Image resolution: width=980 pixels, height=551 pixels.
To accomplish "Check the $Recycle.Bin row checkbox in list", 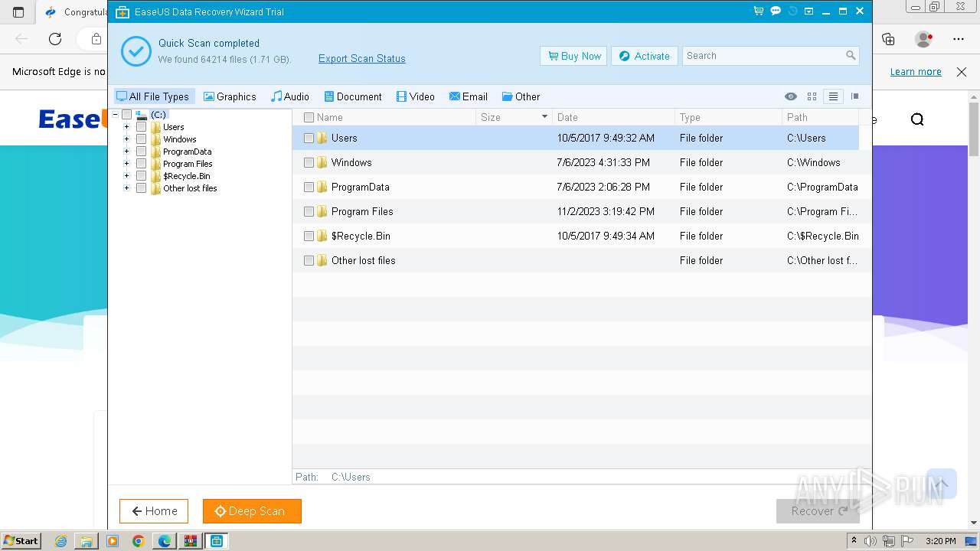I will [x=309, y=236].
